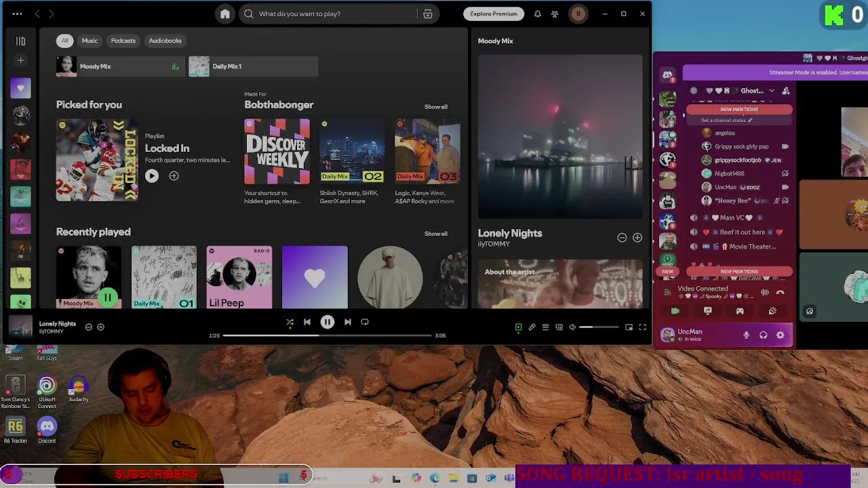Viewport: 868px width, 488px height.
Task: Mute the Discord microphone
Action: click(746, 335)
